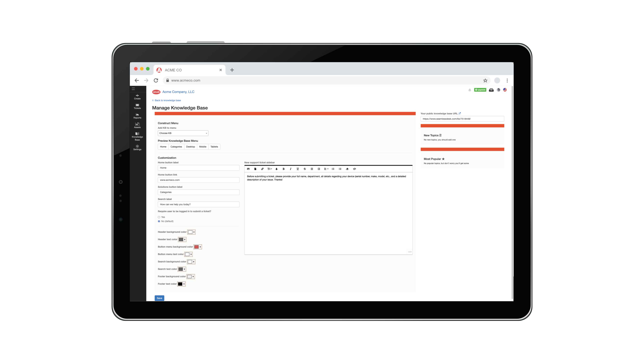Click the notification bell icon
Image resolution: width=644 pixels, height=362 pixels.
click(470, 90)
